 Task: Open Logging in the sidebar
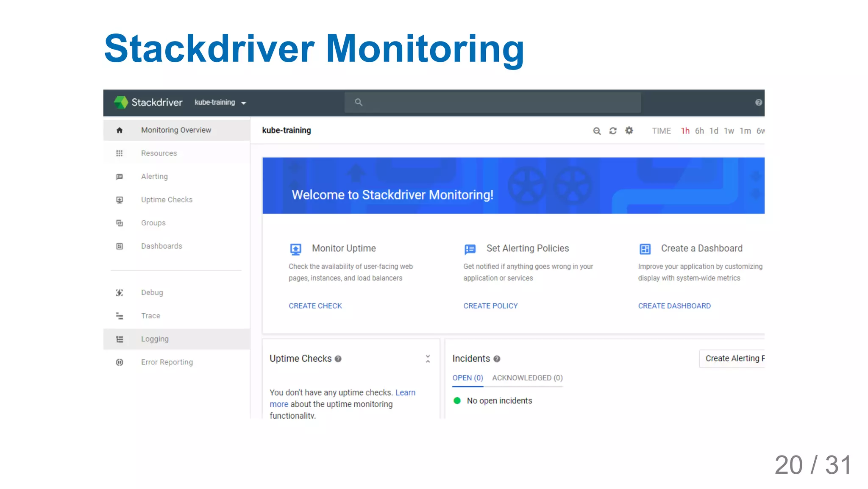pos(177,339)
